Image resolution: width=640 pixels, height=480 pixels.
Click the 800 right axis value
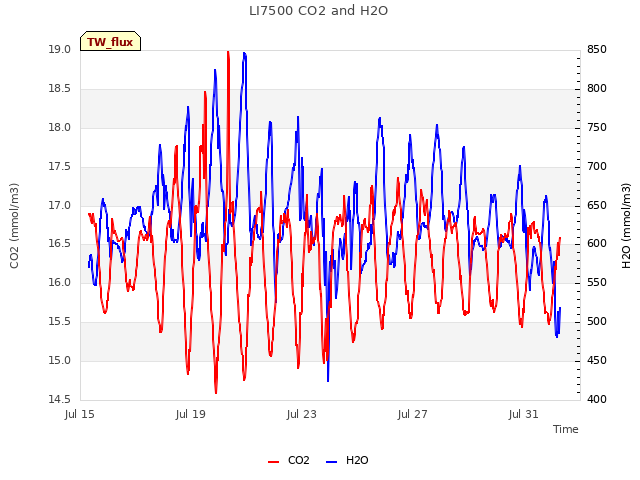tap(597, 89)
